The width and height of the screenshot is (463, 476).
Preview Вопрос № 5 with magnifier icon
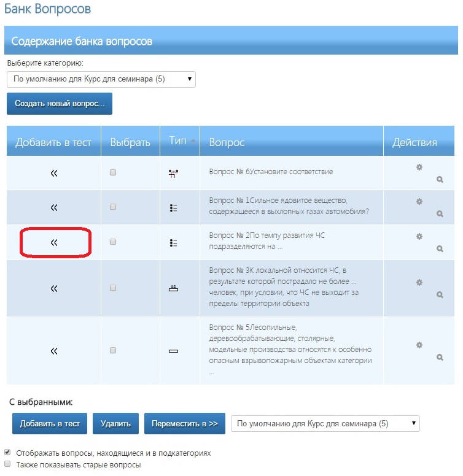(x=440, y=357)
